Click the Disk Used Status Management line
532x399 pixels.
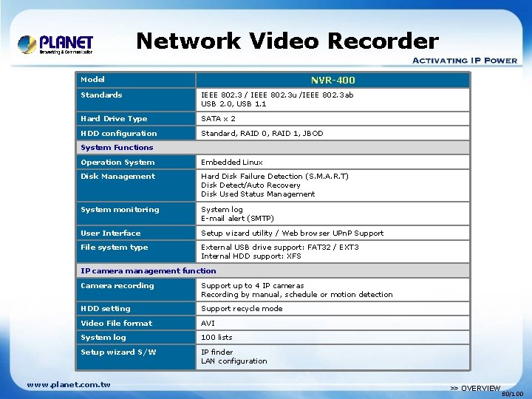(258, 194)
